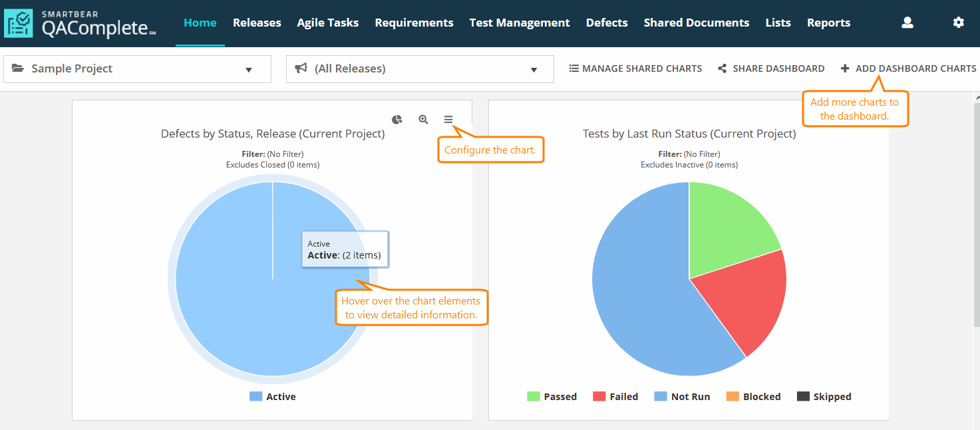Toggle the Passed series in the legend
980x430 pixels.
(x=559, y=396)
